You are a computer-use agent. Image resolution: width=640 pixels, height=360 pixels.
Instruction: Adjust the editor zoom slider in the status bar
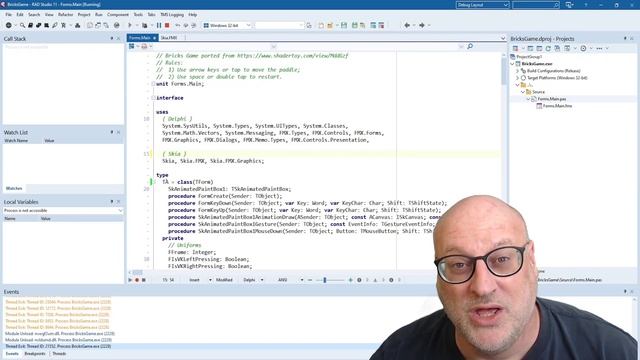point(325,280)
